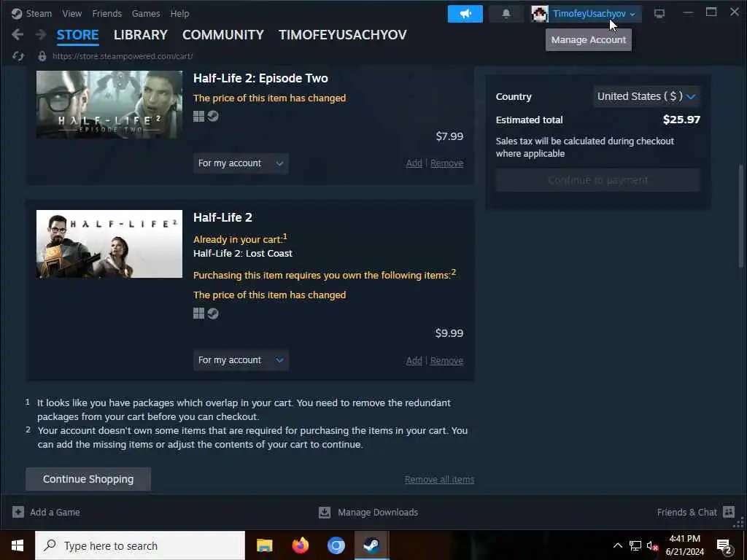Click the Add a Game plus icon
Image resolution: width=747 pixels, height=560 pixels.
coord(18,512)
